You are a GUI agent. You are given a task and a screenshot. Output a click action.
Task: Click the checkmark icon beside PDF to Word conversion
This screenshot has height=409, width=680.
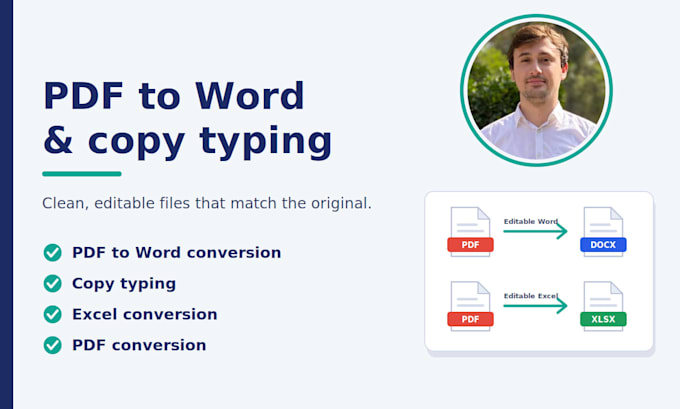coord(52,252)
